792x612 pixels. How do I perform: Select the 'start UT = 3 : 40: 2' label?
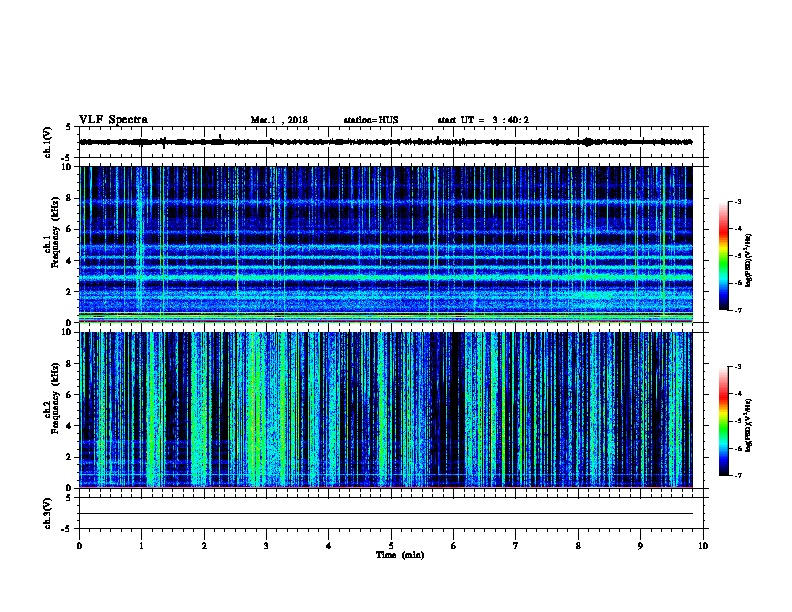tap(483, 120)
